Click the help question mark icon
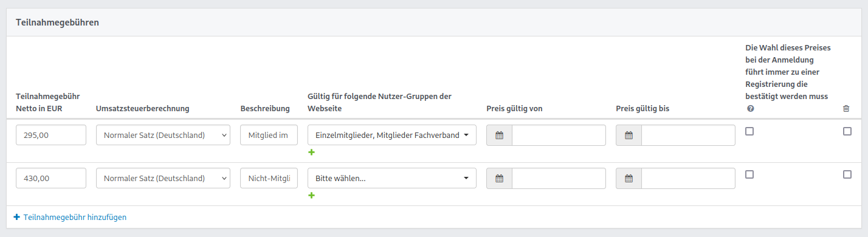This screenshot has height=237, width=868. click(750, 109)
